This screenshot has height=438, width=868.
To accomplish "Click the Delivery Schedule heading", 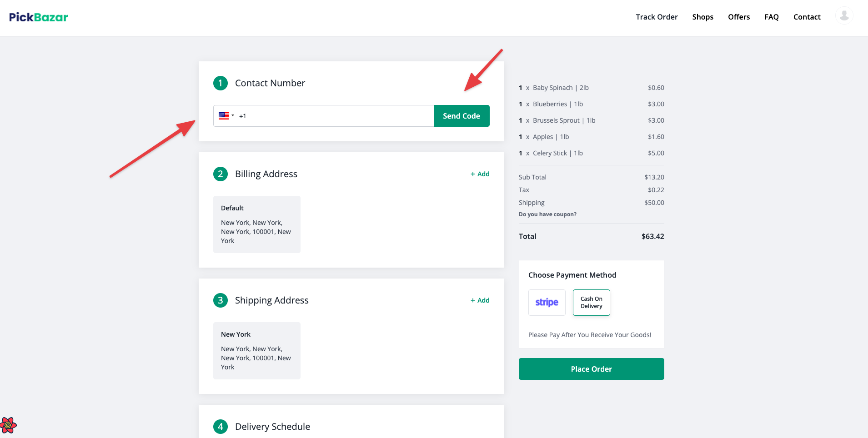I will (x=272, y=427).
